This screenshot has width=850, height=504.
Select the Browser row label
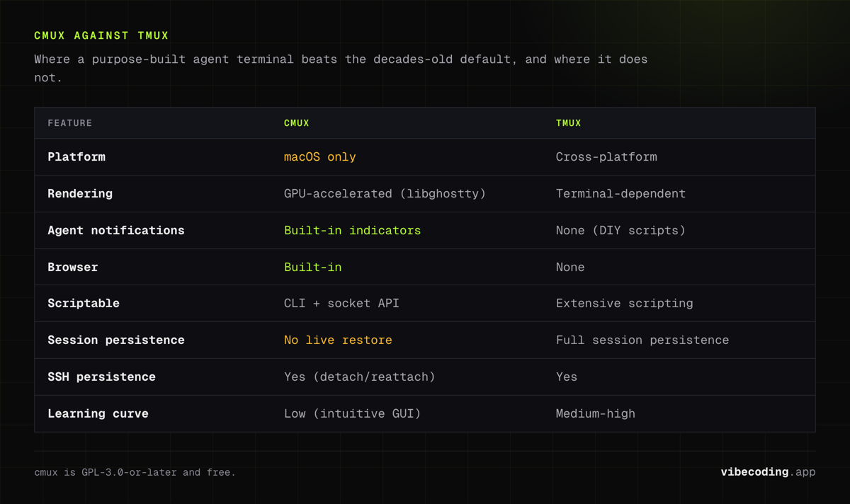pyautogui.click(x=73, y=267)
